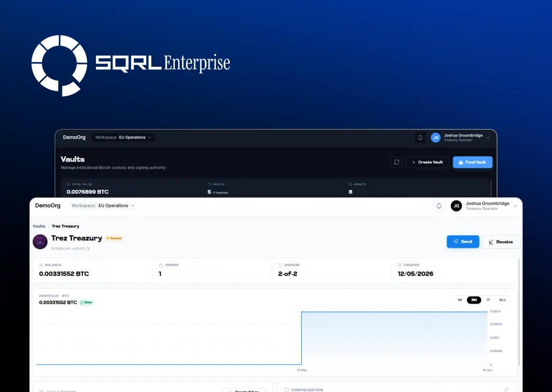Screen dimensions: 552x392
Task: Click the vault page vertical scrollbar
Action: [x=519, y=313]
